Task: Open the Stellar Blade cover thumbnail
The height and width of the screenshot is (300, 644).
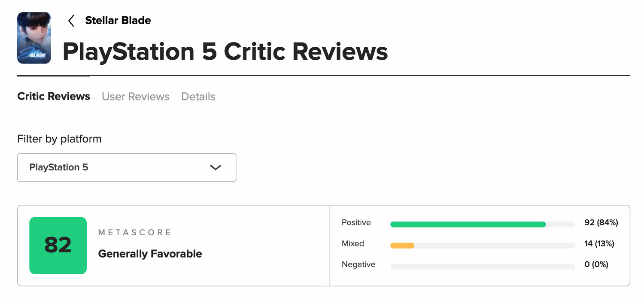Action: (x=34, y=38)
